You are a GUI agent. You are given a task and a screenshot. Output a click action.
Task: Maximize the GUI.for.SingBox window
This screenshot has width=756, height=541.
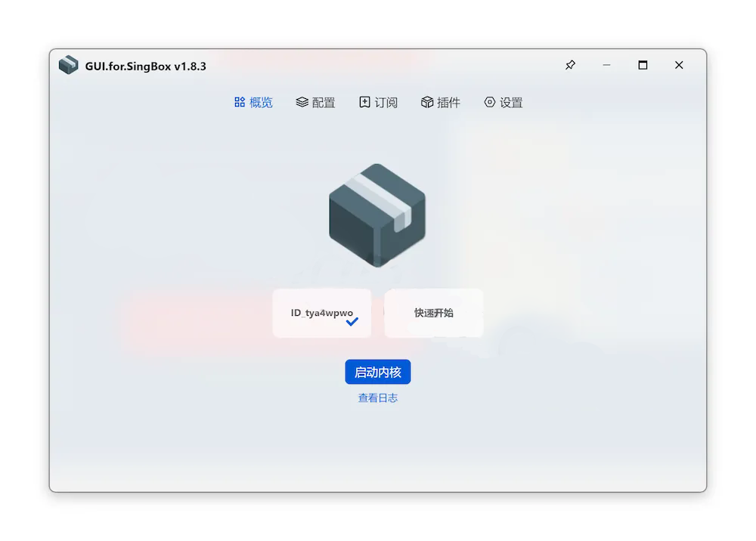[x=643, y=65]
